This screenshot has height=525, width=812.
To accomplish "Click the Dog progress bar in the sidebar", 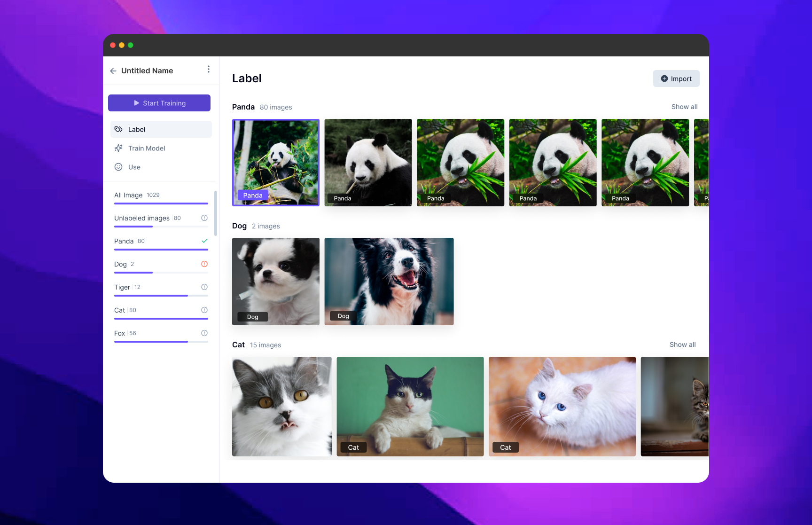I will (161, 273).
